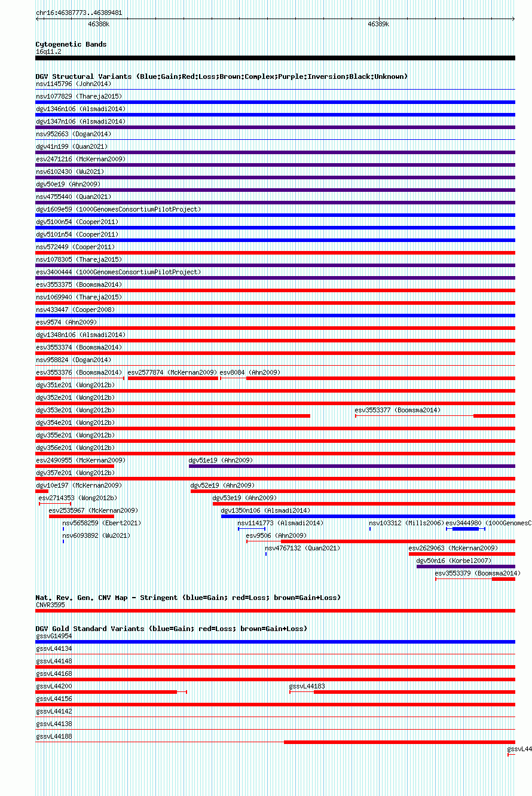
Task: Click esv3400444 (1000GenomesConsortiumPilotProject) label
Action: [x=118, y=272]
